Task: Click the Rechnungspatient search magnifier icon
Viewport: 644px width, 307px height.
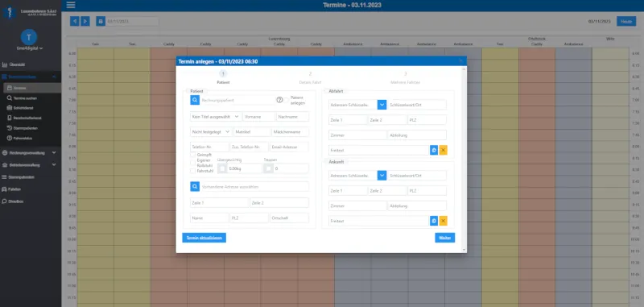Action: (x=195, y=100)
